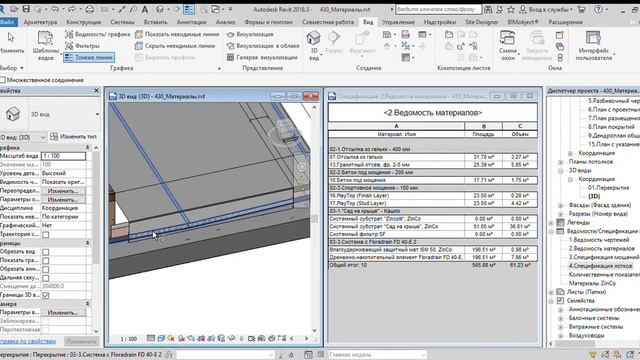Viewport: 640px width, 360px height.
Task: Toggle Тонкие линии thin lines button
Action: [89, 58]
